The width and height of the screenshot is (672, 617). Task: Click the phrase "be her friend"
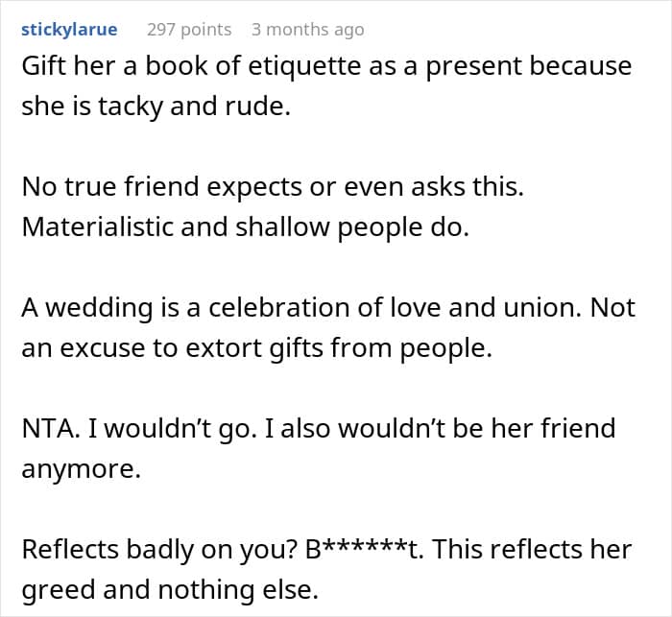(538, 428)
